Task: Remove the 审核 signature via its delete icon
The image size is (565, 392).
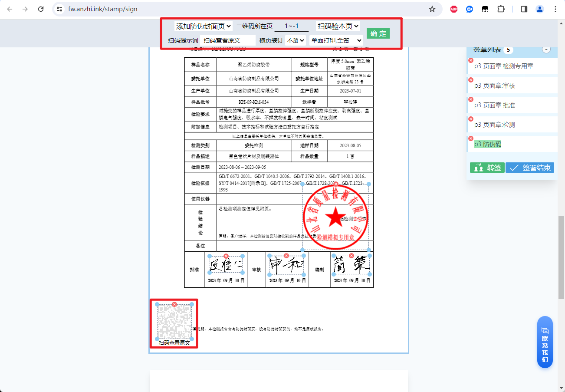Action: click(x=286, y=256)
